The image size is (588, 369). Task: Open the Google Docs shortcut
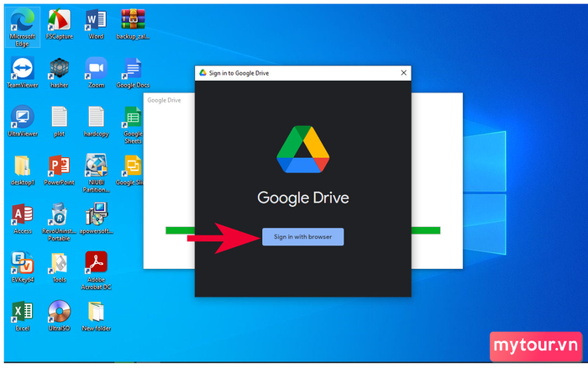coord(133,73)
